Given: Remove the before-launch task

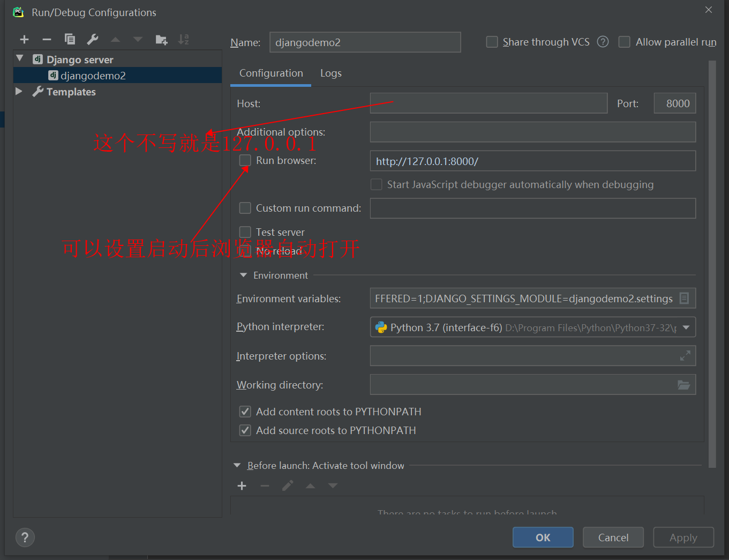Looking at the screenshot, I should click(x=265, y=486).
